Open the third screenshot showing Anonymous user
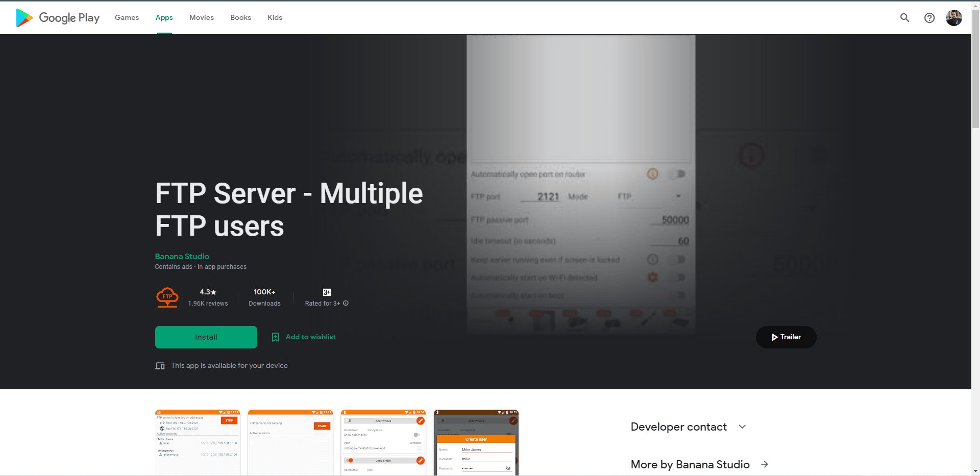 coord(383,443)
